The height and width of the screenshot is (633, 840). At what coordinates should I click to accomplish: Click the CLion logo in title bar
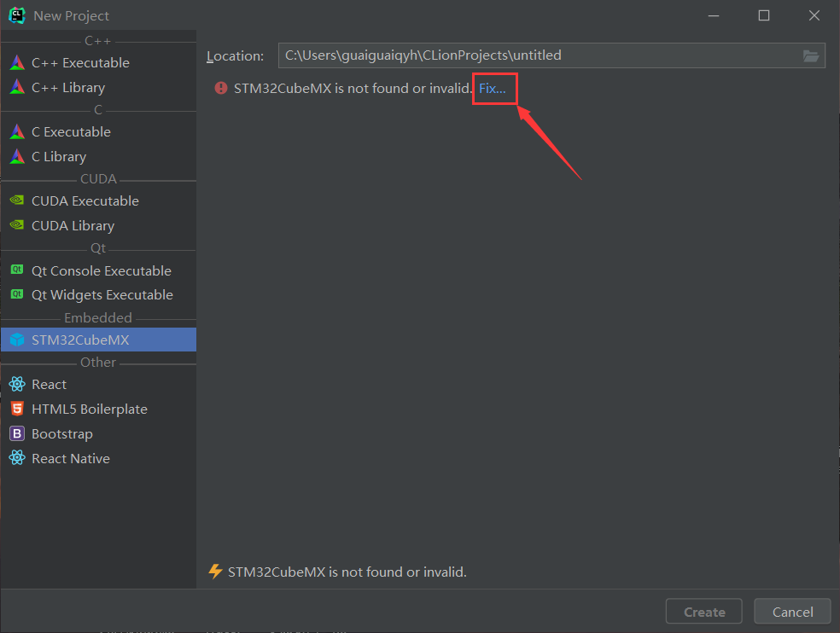coord(17,15)
